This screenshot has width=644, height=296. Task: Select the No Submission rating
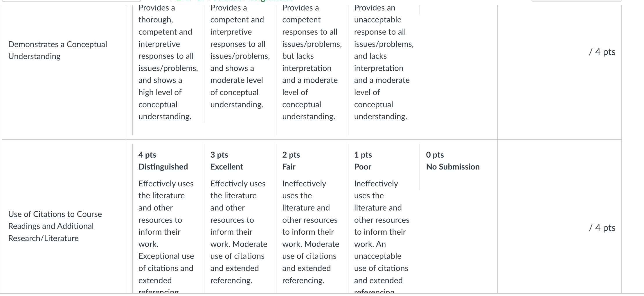[453, 167]
